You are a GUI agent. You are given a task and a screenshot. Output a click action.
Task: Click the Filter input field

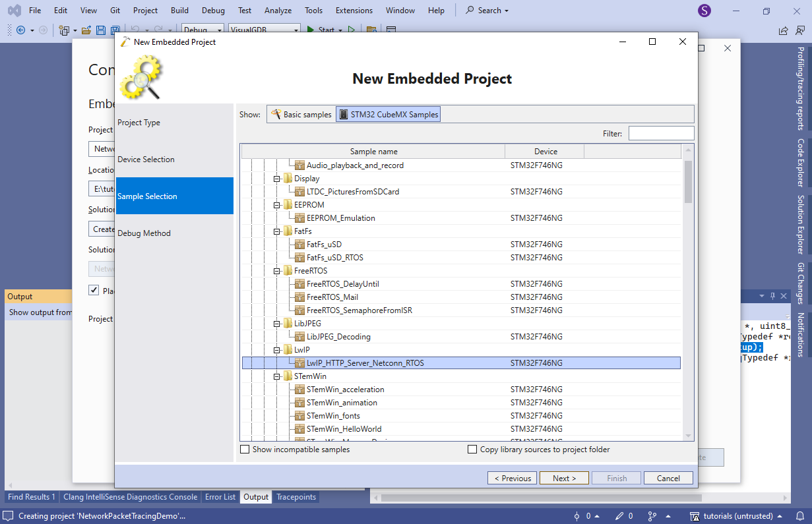[x=661, y=134]
